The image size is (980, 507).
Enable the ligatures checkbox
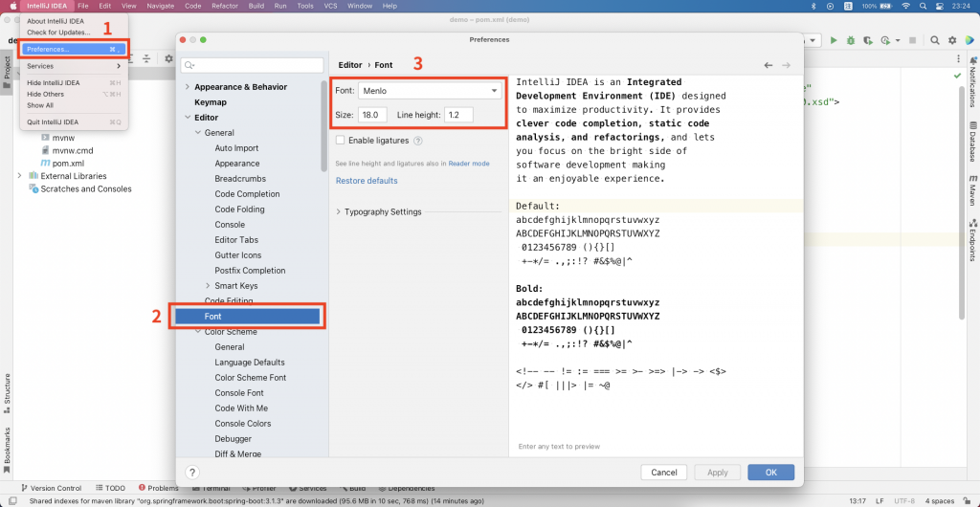[341, 141]
